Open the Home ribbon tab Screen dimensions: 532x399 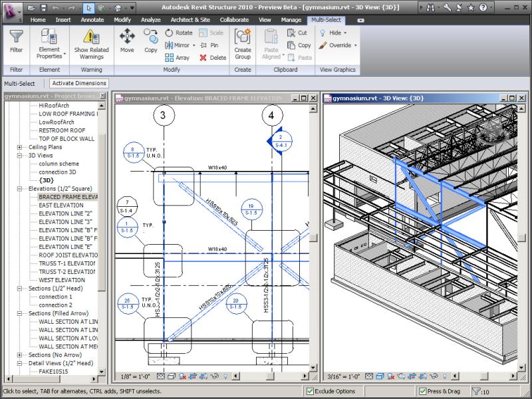point(38,20)
